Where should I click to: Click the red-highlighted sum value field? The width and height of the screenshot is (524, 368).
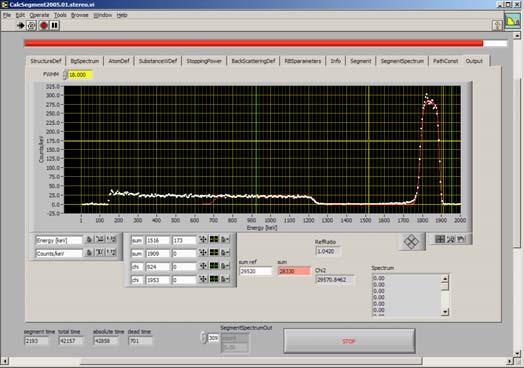[294, 271]
